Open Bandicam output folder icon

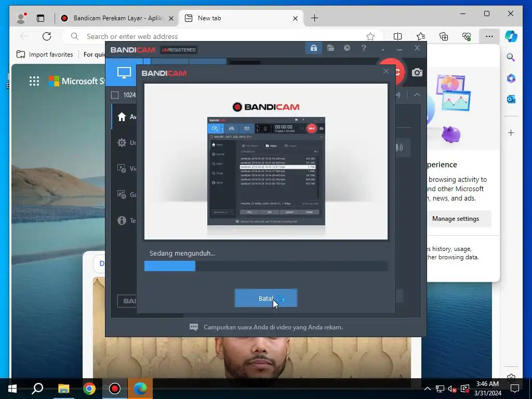pyautogui.click(x=330, y=48)
